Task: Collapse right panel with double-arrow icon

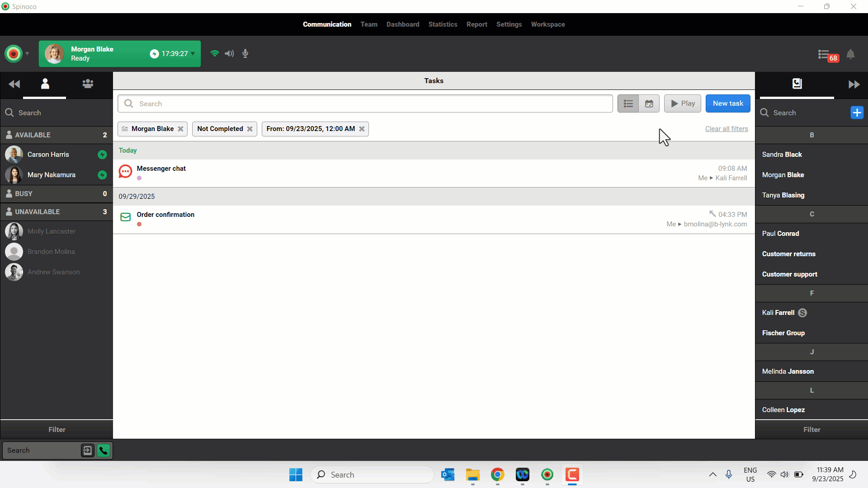Action: (854, 84)
